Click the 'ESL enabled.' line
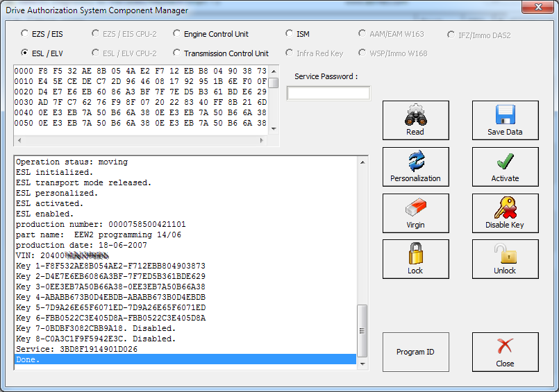Image resolution: width=559 pixels, height=392 pixels. [44, 214]
